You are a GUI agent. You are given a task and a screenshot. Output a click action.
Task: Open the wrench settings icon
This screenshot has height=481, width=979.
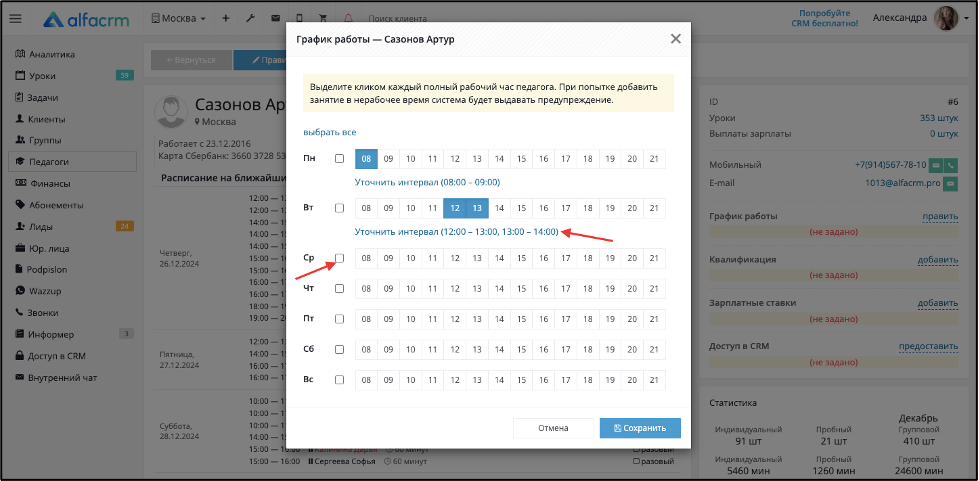(250, 19)
